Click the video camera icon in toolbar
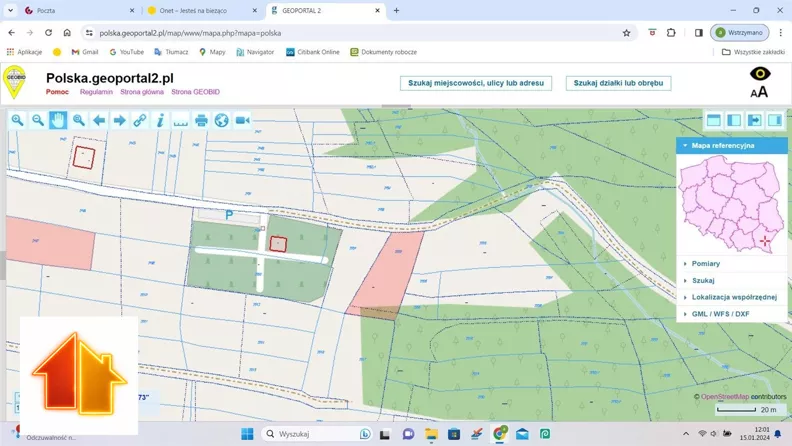 click(x=242, y=120)
